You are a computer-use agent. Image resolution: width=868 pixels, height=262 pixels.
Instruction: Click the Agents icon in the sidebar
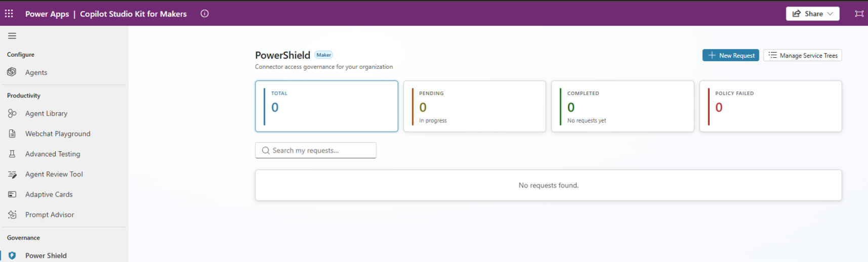tap(12, 72)
